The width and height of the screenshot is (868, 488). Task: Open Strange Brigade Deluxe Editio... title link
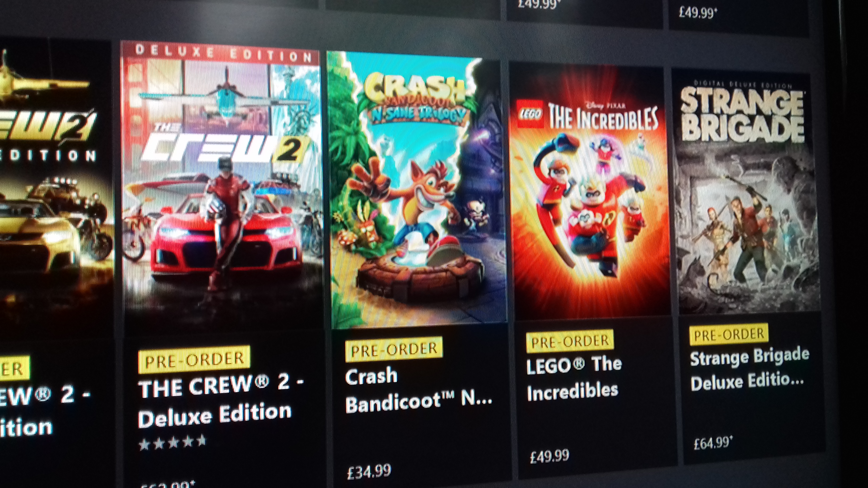click(749, 370)
